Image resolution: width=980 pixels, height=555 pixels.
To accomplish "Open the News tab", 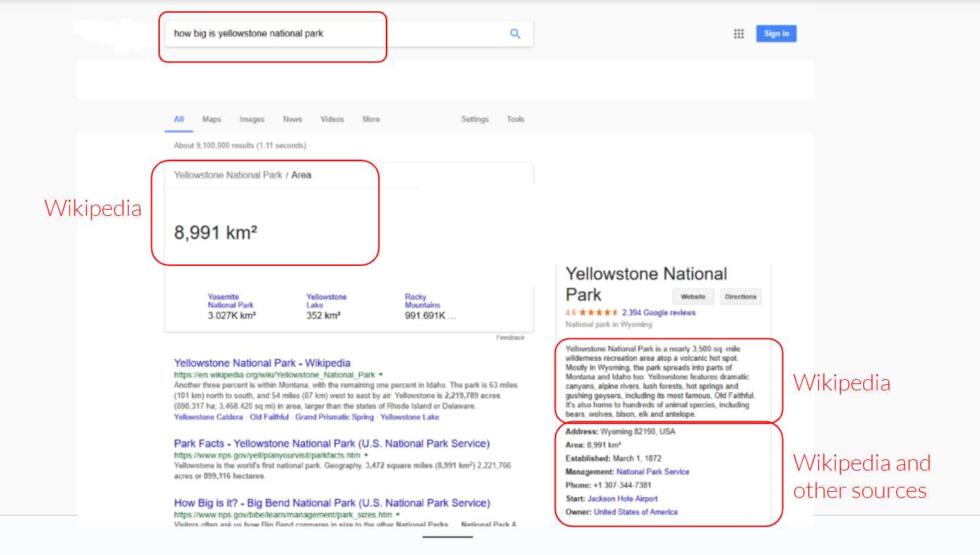I will pos(293,120).
